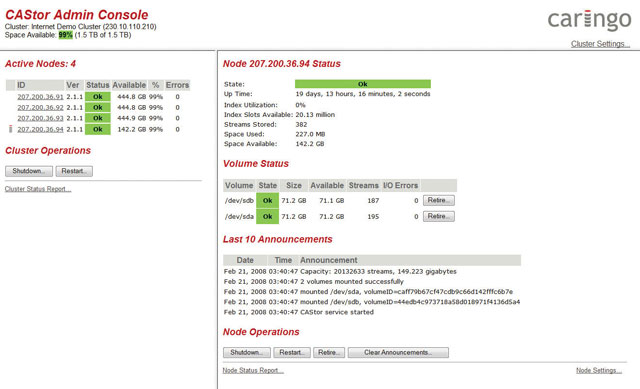Open node 207.200.36.91 details

tap(40, 97)
